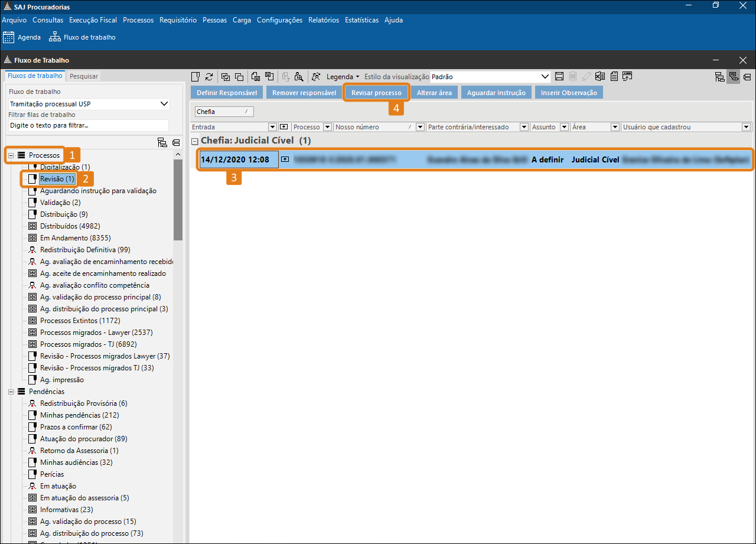This screenshot has width=756, height=544.
Task: Open the Execução Fiscal menu
Action: pos(93,20)
